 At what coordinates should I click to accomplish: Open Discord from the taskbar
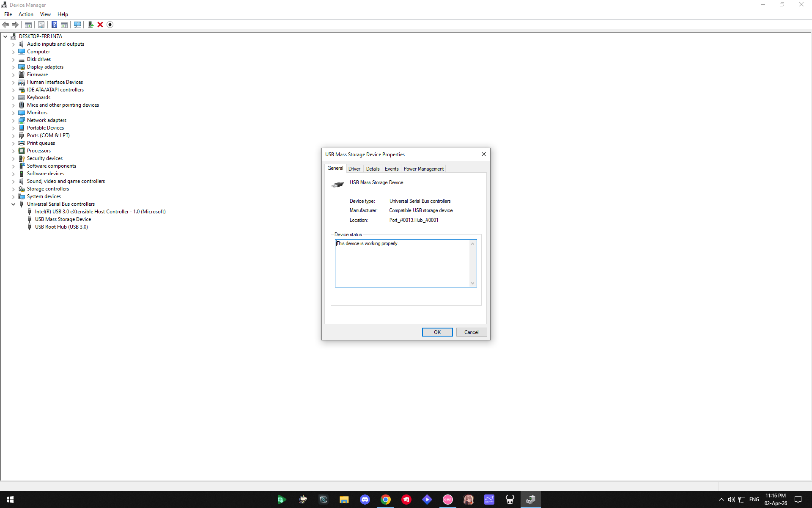(365, 500)
